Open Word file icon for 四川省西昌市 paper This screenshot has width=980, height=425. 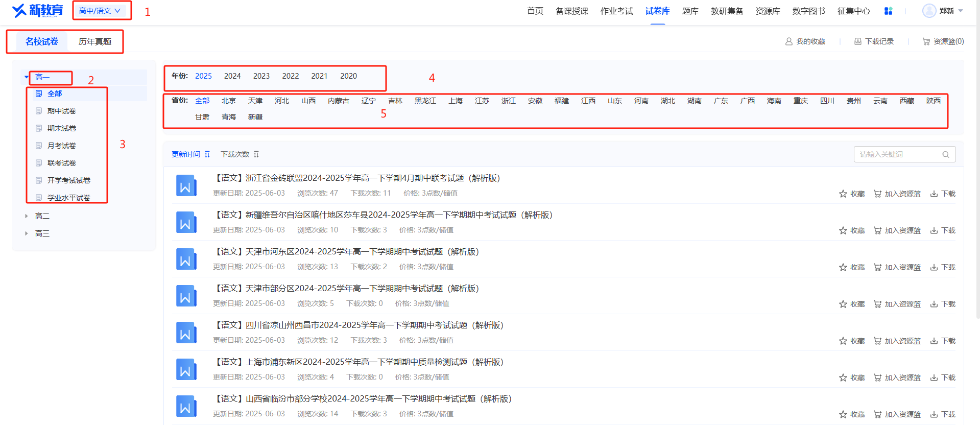186,333
